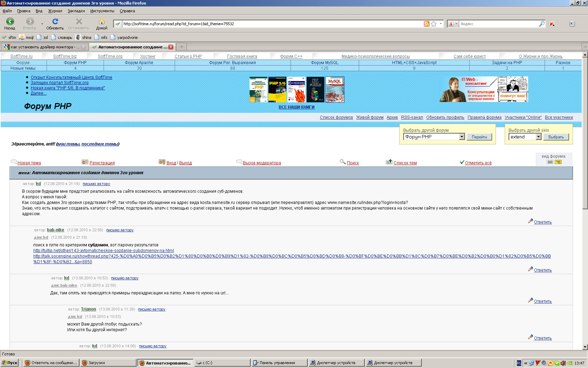Click the MySQL book cover thumbnail
The image size is (588, 368).
(x=335, y=90)
